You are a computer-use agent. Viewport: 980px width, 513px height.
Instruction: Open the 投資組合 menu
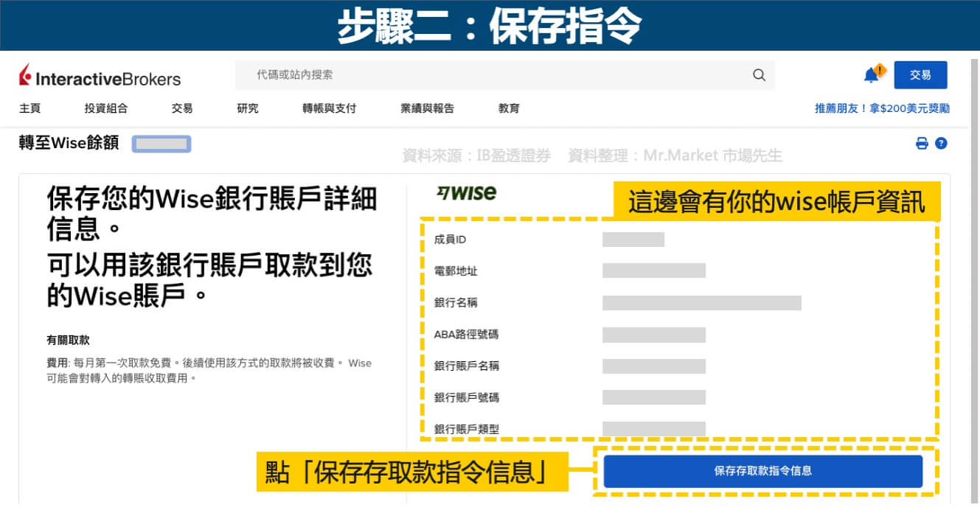[106, 108]
